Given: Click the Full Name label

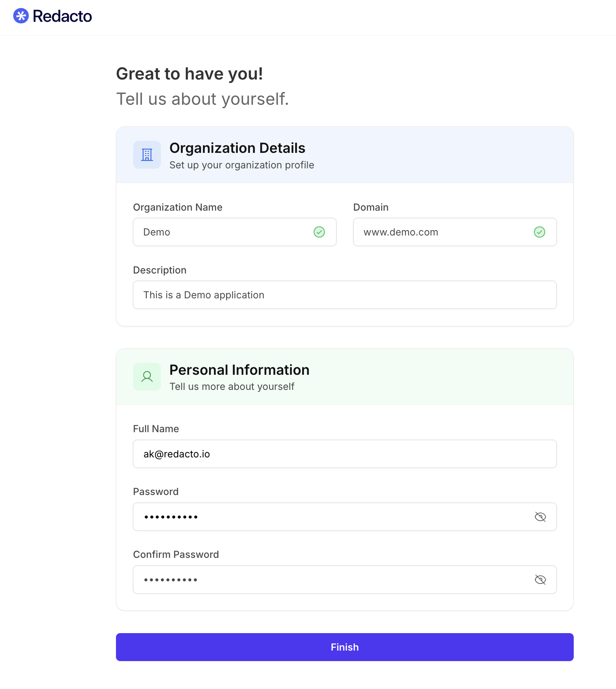Looking at the screenshot, I should (x=156, y=429).
